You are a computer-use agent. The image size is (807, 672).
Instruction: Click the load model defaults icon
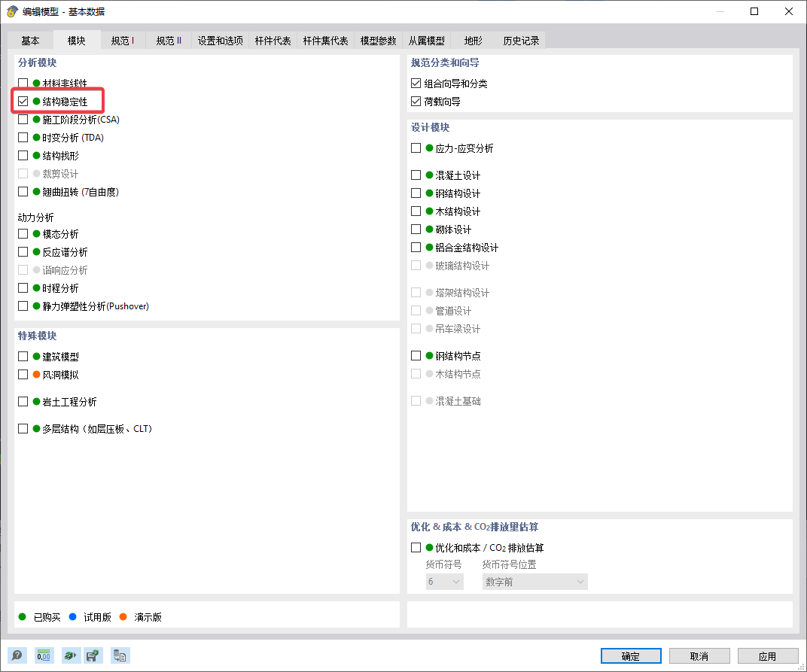pos(69,655)
